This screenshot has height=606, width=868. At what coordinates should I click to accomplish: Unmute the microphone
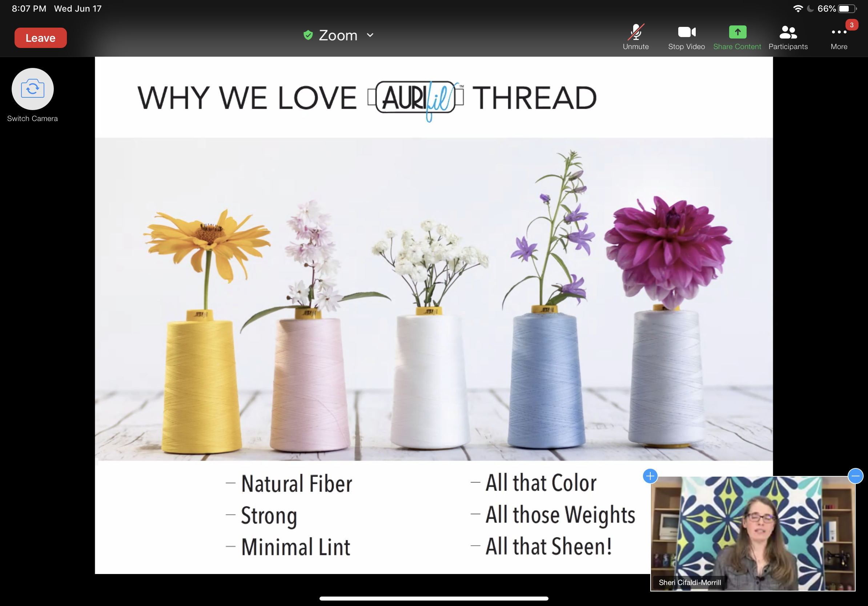pos(636,37)
